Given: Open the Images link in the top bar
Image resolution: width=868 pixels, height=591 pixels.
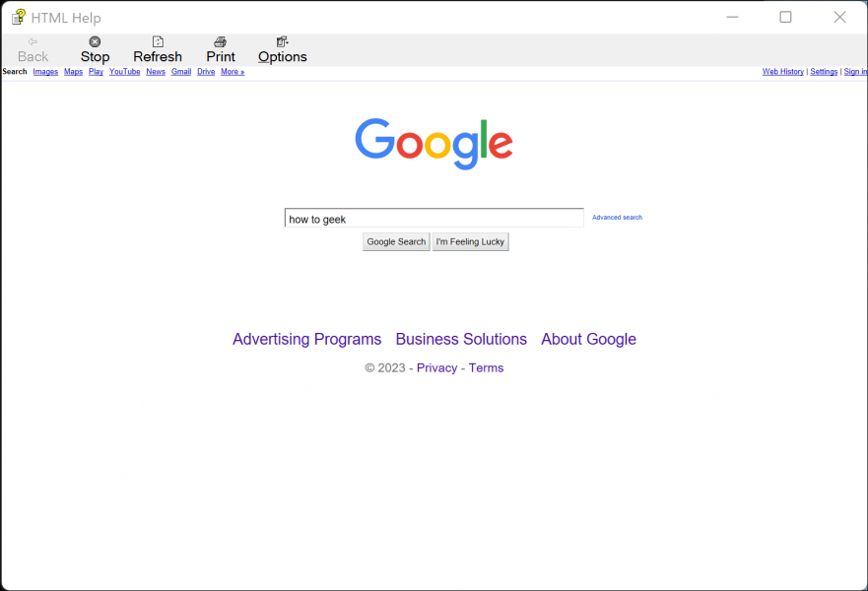Looking at the screenshot, I should 45,72.
